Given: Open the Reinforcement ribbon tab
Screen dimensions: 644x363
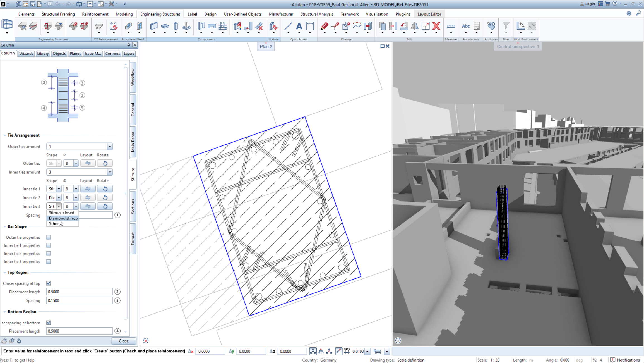Looking at the screenshot, I should pos(95,14).
